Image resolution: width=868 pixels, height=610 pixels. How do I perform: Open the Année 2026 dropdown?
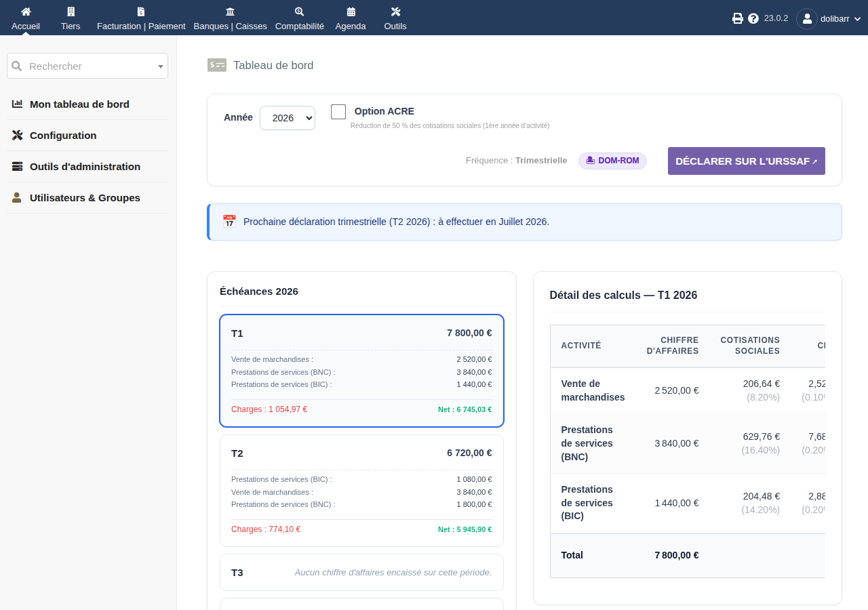point(288,118)
